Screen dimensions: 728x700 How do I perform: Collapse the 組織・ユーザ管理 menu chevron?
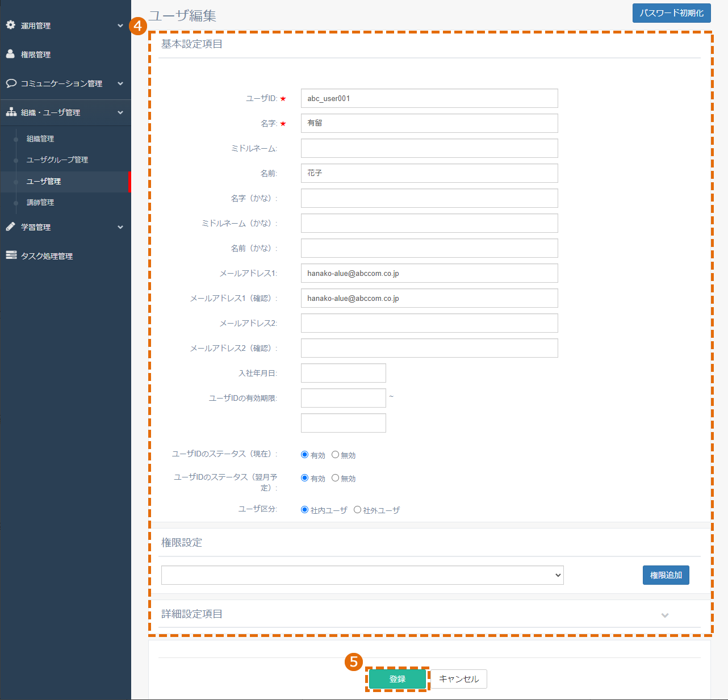coord(120,112)
